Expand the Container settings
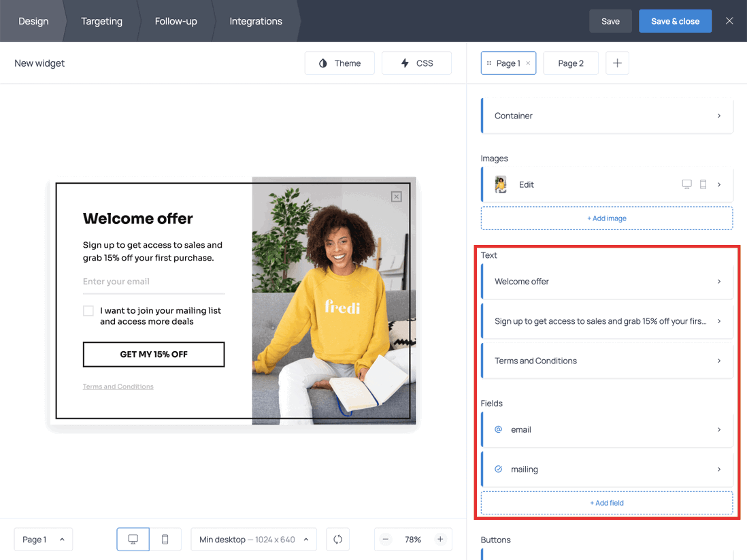 (606, 116)
